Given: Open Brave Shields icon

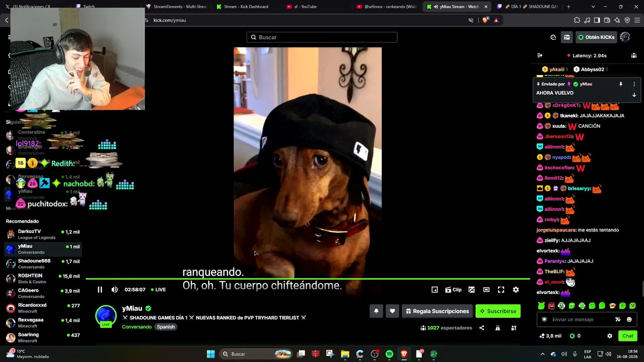Looking at the screenshot, I should pyautogui.click(x=485, y=20).
